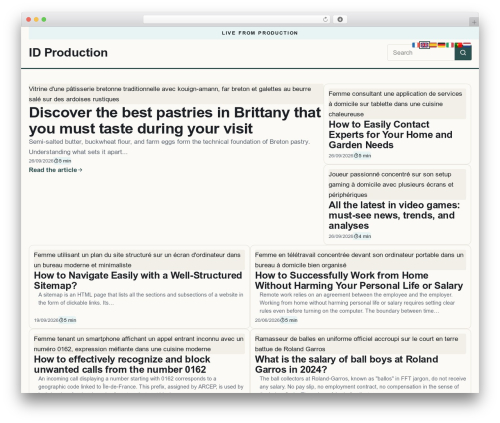This screenshot has width=500, height=423.
Task: Choose the Spanish flag language
Action: pos(433,45)
